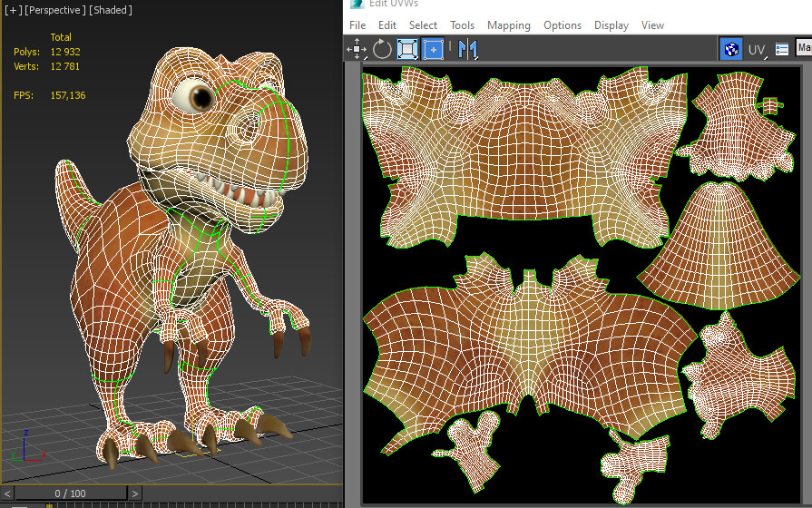Open the texture list properties icon
Screen dimensions: 812x508
(781, 49)
